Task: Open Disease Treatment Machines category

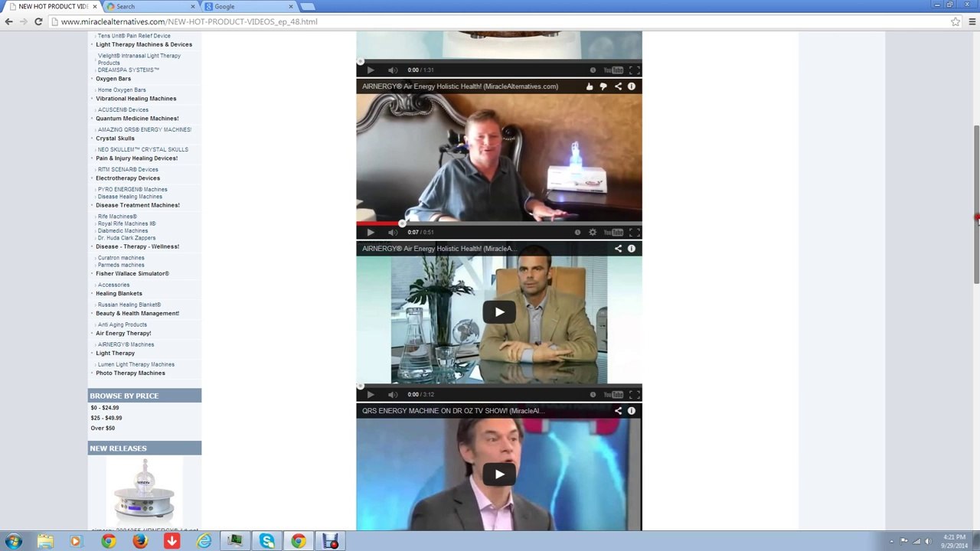Action: [x=138, y=205]
